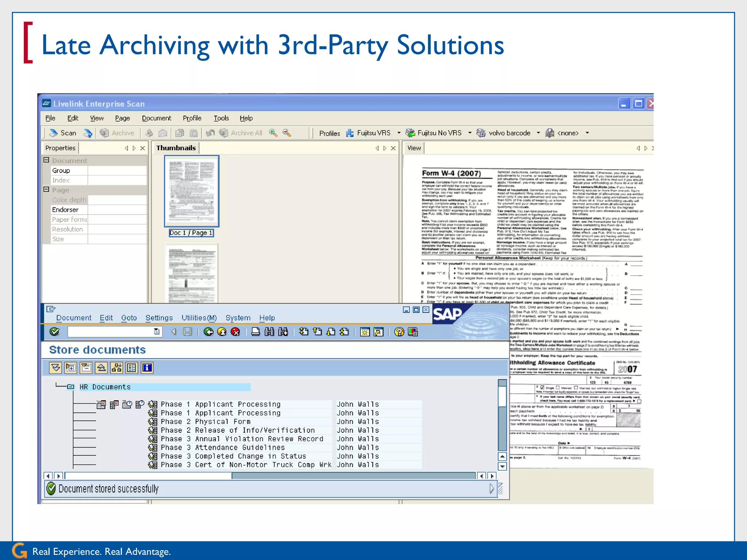Click the SAP red Cancel icon
Image resolution: width=747 pixels, height=560 pixels.
pyautogui.click(x=236, y=332)
